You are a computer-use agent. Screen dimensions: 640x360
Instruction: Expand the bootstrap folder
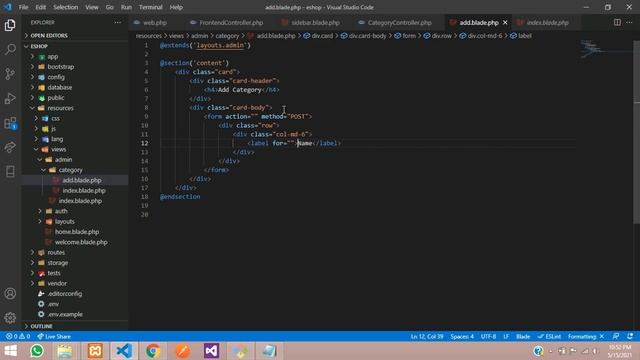tap(60, 67)
